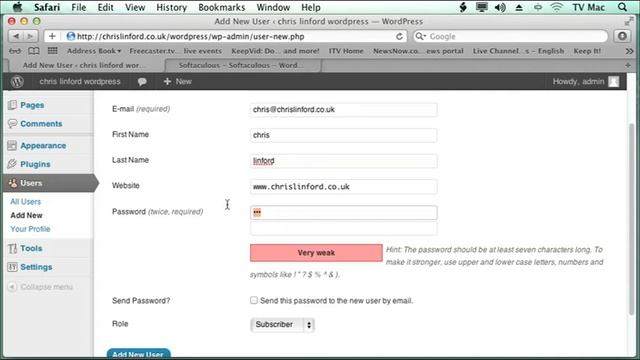640x360 pixels.
Task: Open the View menu
Action: [135, 7]
